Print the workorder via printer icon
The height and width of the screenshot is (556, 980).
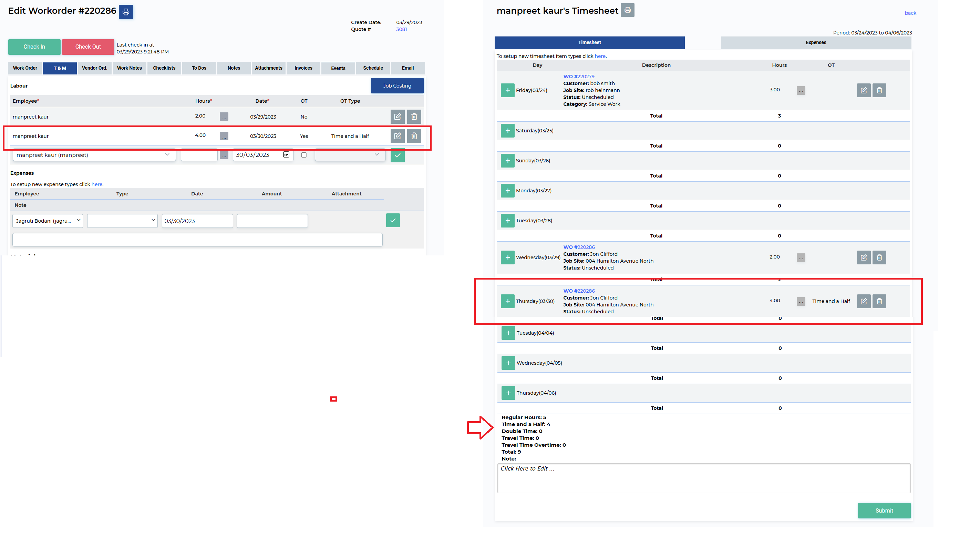[126, 12]
